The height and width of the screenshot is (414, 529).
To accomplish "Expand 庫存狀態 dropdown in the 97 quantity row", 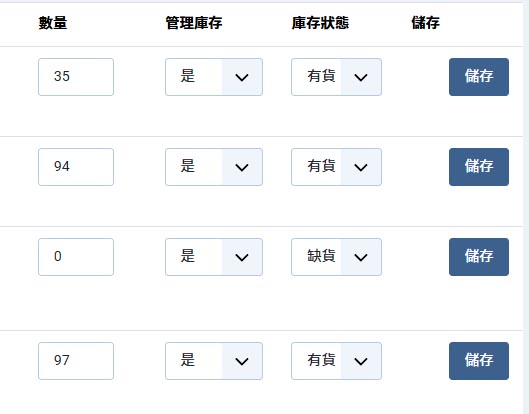I will pyautogui.click(x=336, y=361).
